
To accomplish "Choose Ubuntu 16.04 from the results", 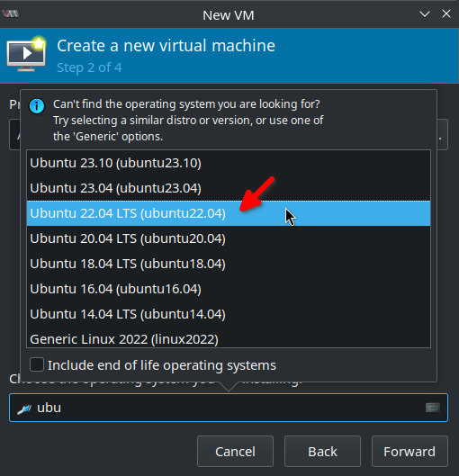I will click(229, 289).
